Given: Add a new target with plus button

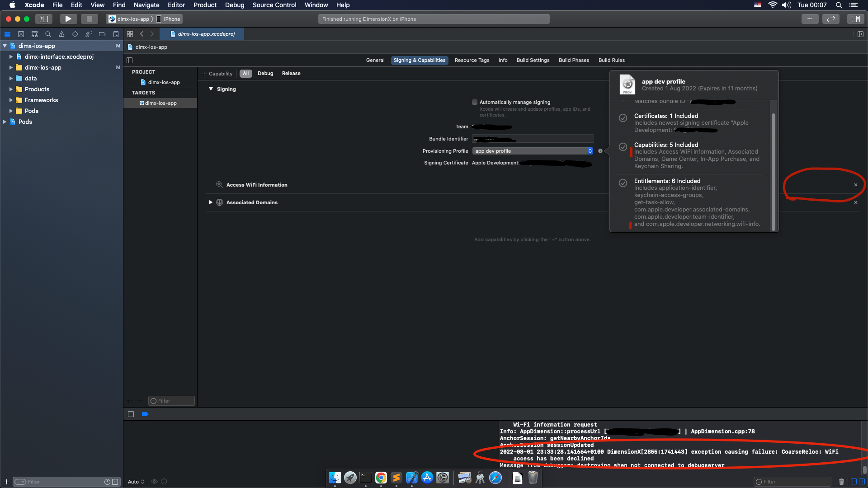Looking at the screenshot, I should (129, 401).
